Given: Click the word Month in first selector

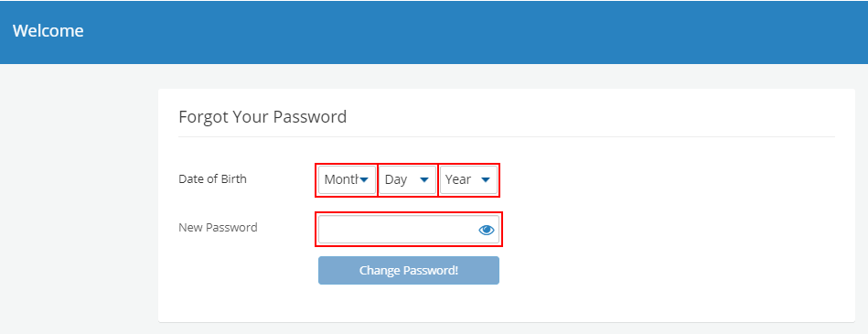Looking at the screenshot, I should [341, 179].
